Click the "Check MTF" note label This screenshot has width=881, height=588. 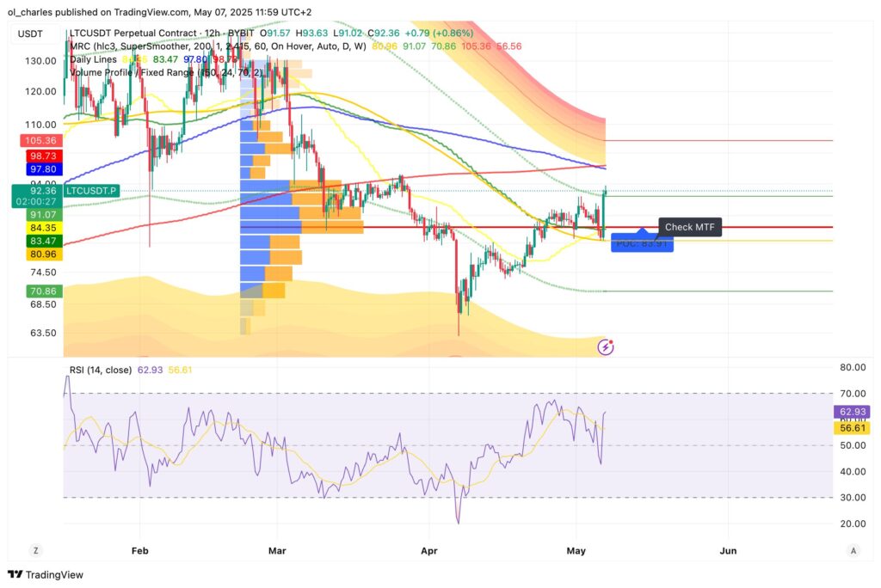click(x=691, y=227)
